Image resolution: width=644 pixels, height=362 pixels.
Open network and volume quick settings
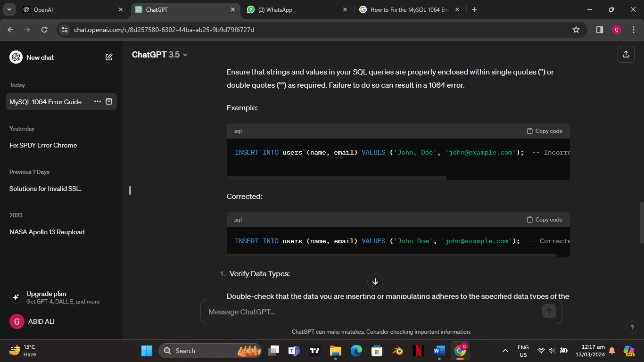tap(552, 351)
